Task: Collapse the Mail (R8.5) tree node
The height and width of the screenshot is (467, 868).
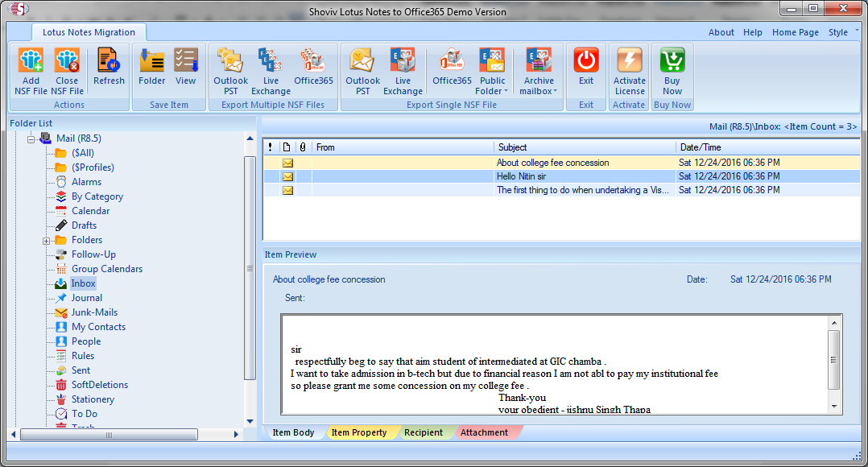Action: 31,138
